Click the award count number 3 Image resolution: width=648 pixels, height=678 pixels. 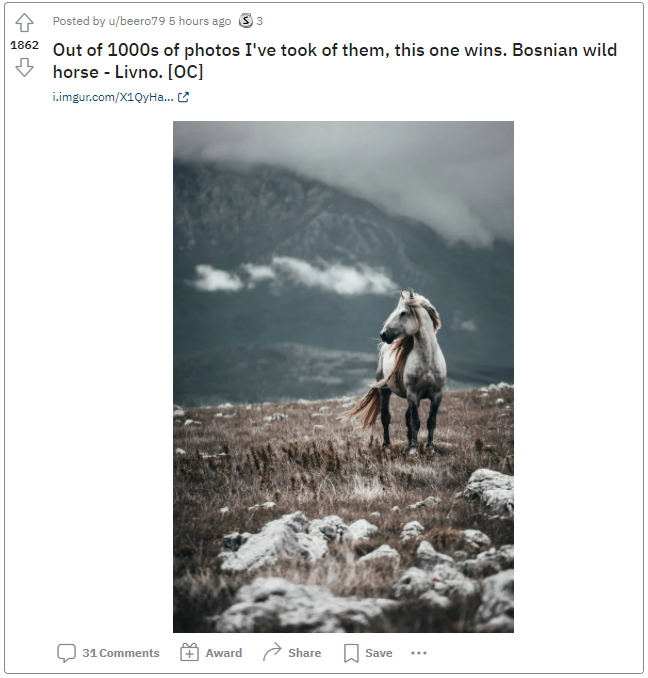point(259,21)
